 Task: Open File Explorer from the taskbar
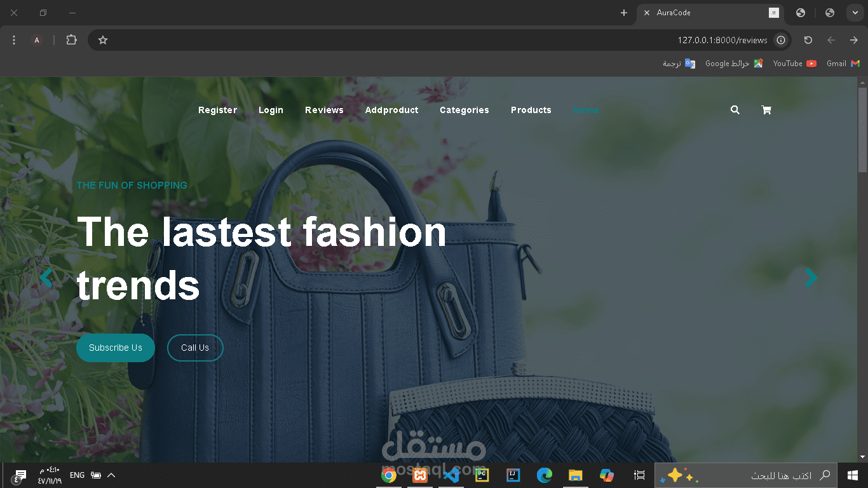pyautogui.click(x=576, y=475)
